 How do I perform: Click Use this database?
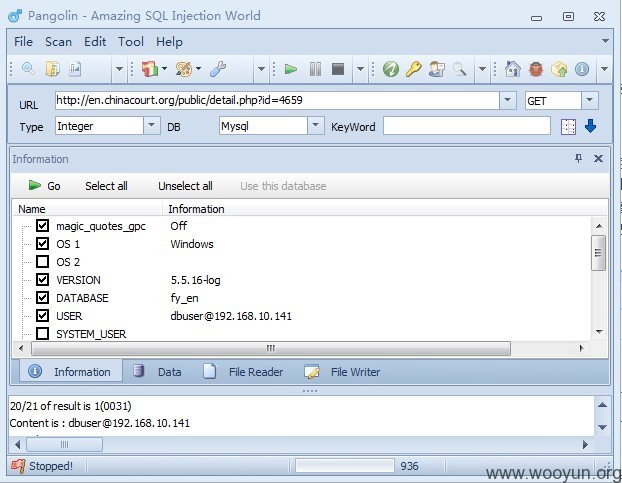tap(283, 186)
